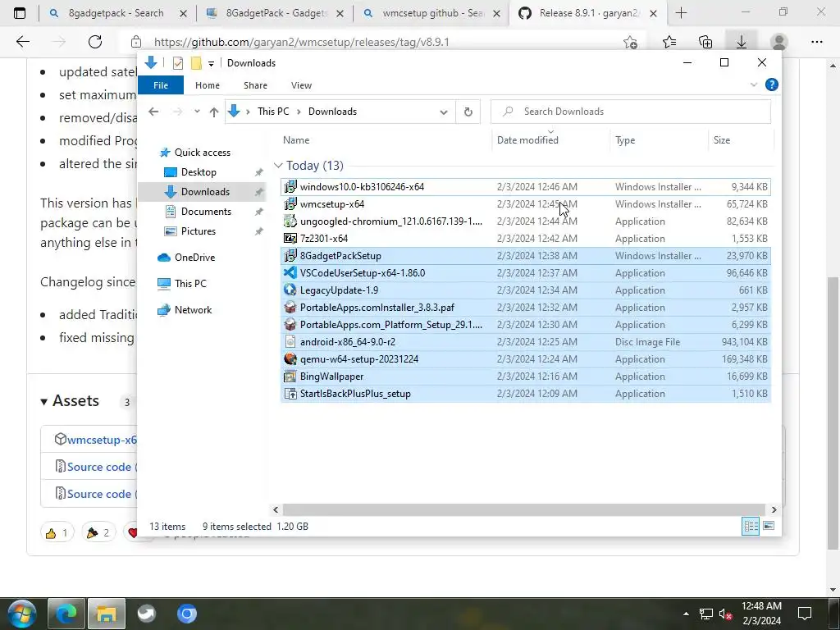840x630 pixels.
Task: Open Edge Favorites icon
Action: coord(669,42)
